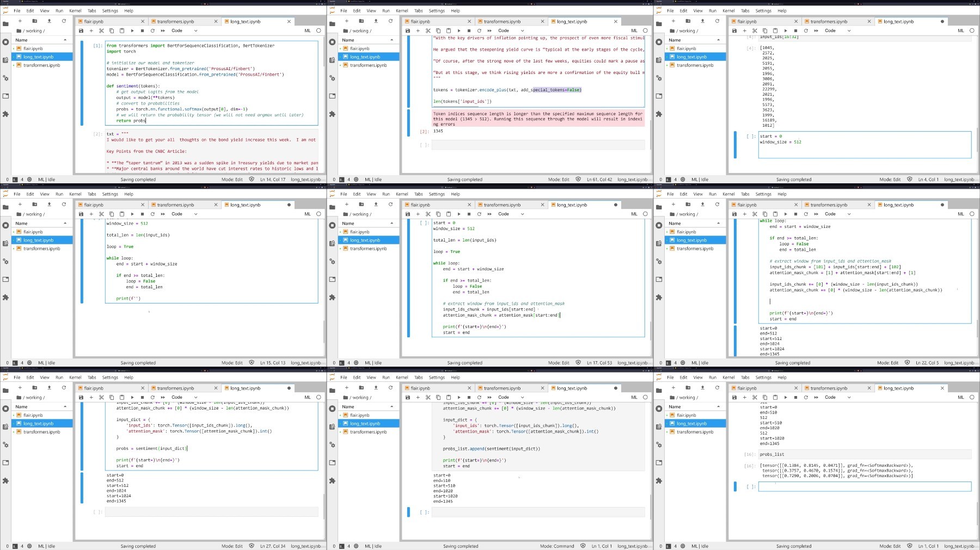Run cell in center panel toolbar
Screen dimensions: 980x550
pyautogui.click(x=458, y=214)
